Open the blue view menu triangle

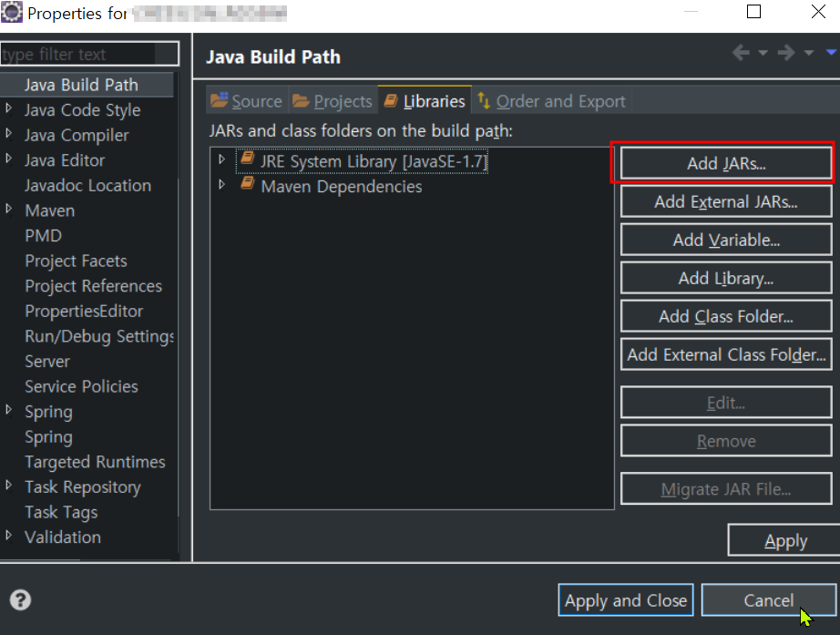(832, 52)
